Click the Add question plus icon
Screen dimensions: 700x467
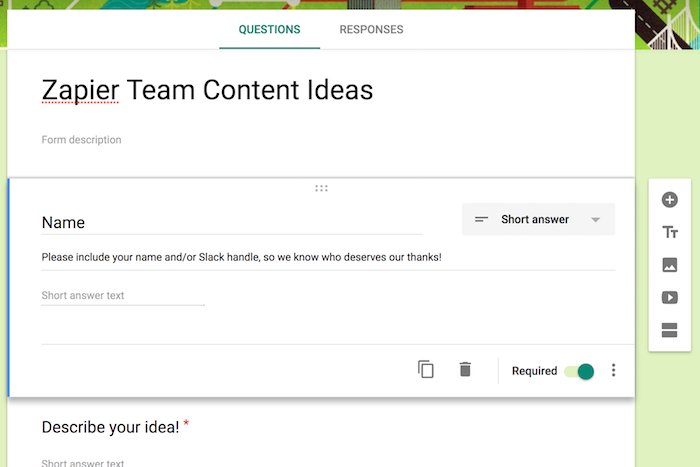pyautogui.click(x=669, y=200)
